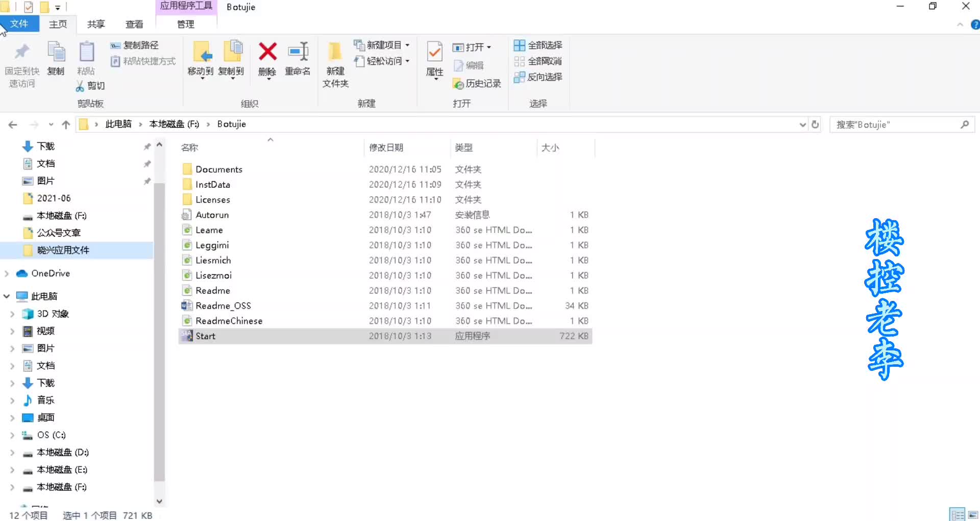Open the Easy access (轻松访问) dropdown

pos(382,61)
